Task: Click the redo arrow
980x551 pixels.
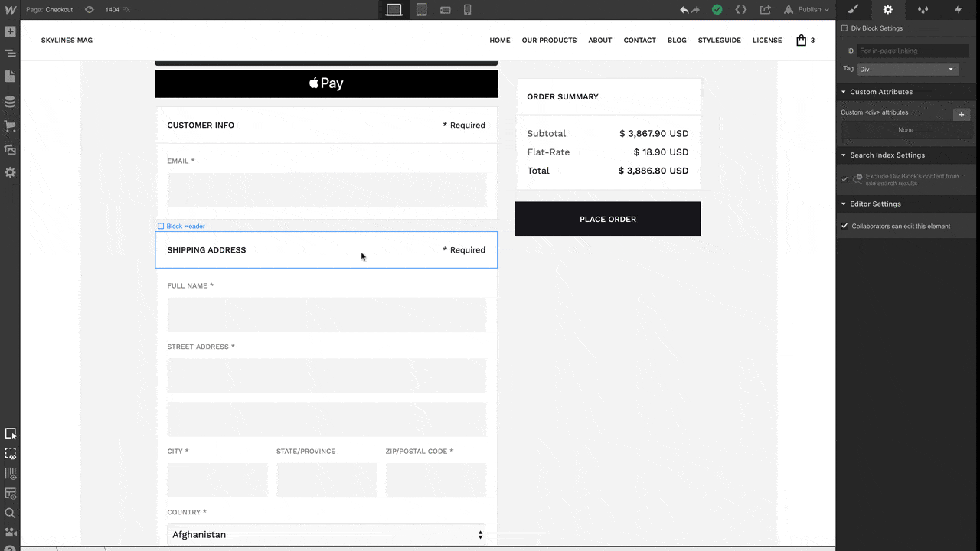Action: pos(696,10)
